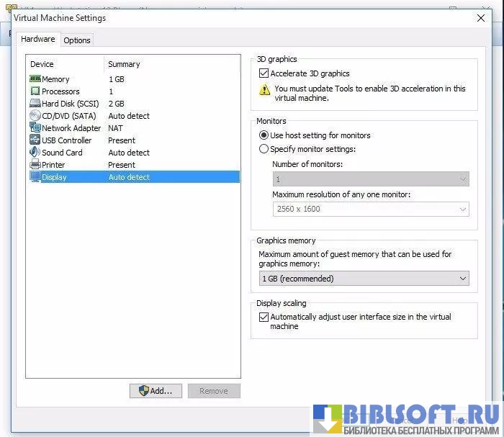
Task: Switch to the Hardware tab
Action: coord(37,40)
